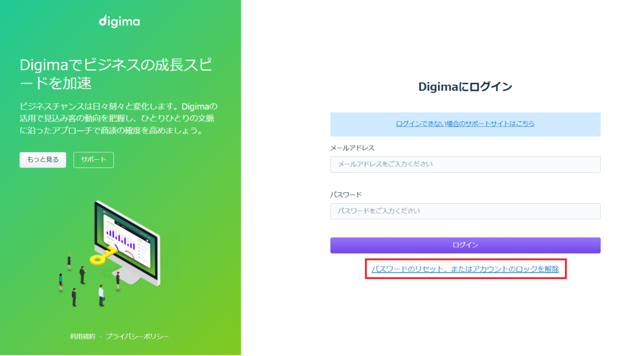Open the パスワードのリセット、またはアカウントのロックを解除 link
644x356 pixels.
[x=465, y=269]
